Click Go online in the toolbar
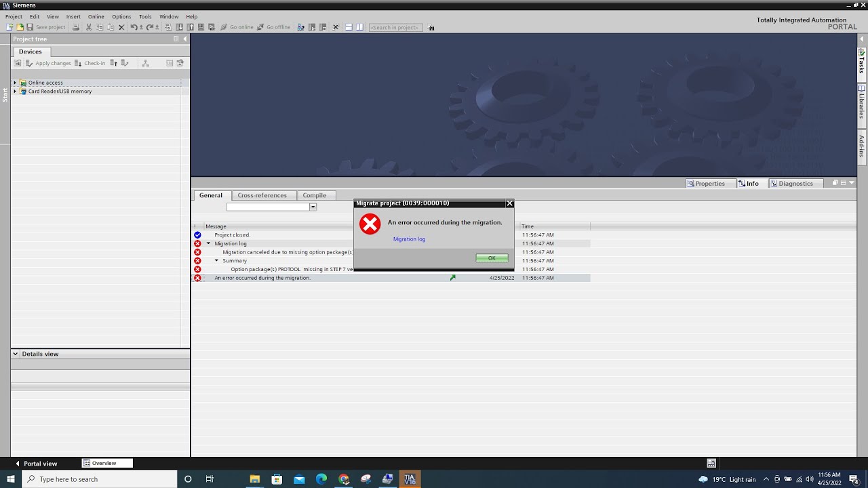The width and height of the screenshot is (868, 488). [x=237, y=27]
